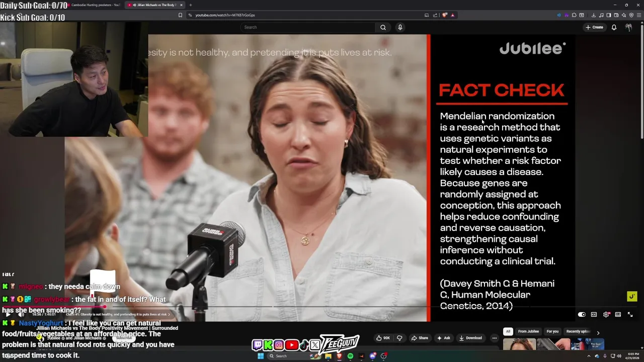Switch player to theater mode
Image resolution: width=644 pixels, height=362 pixels.
coord(618,315)
